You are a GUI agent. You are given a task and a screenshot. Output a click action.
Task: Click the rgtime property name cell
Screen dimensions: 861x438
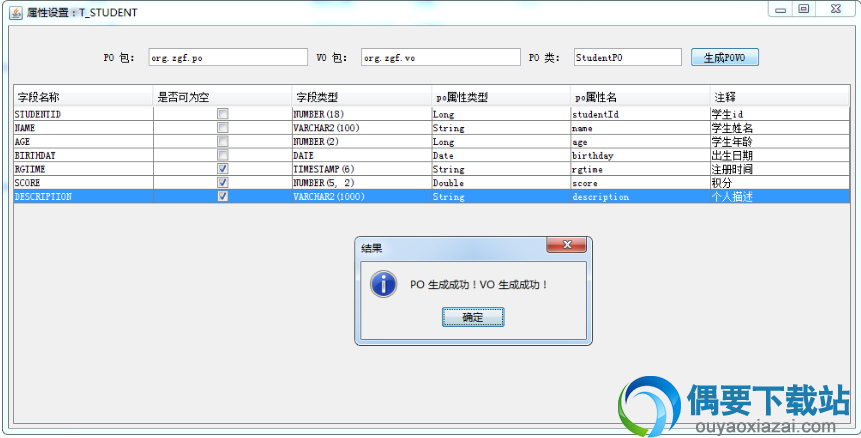click(640, 169)
